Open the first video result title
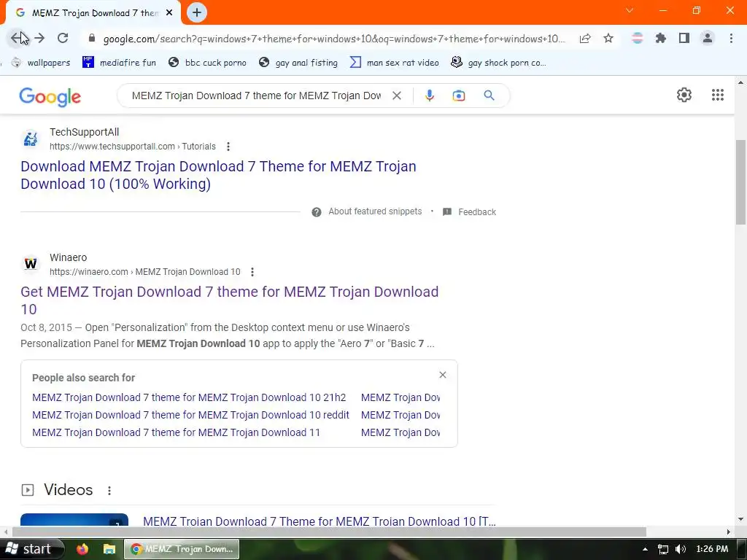 click(320, 521)
